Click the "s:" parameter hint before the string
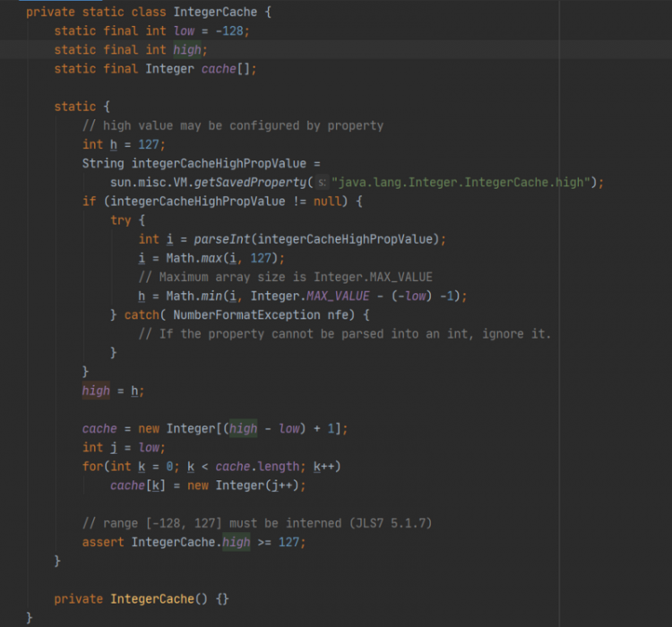The image size is (672, 627). (x=322, y=183)
